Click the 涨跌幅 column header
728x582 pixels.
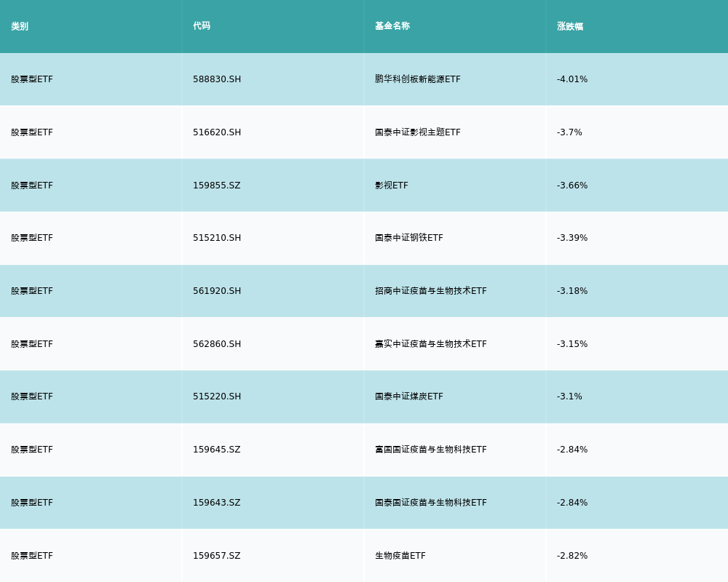(570, 26)
